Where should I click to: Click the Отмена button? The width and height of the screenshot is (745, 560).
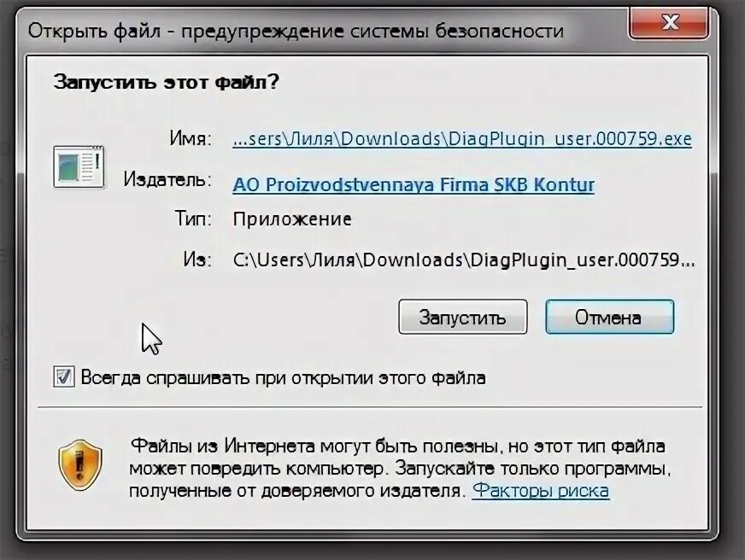[x=610, y=317]
